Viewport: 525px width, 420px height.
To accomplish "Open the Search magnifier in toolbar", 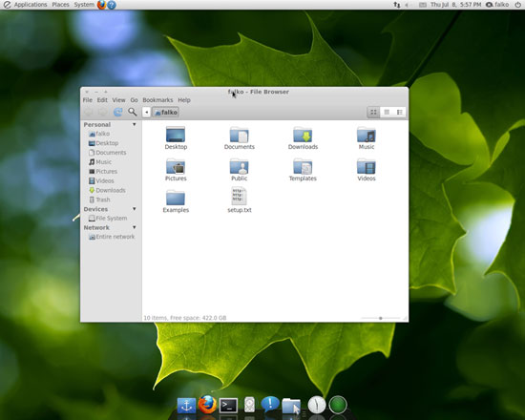I will tap(133, 112).
